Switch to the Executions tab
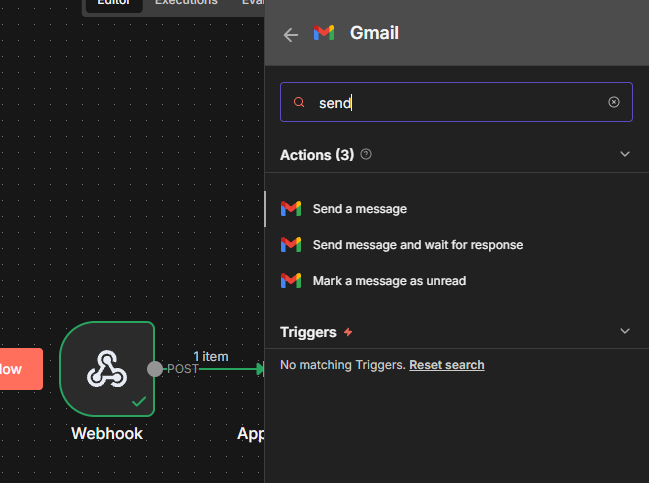 (x=186, y=3)
